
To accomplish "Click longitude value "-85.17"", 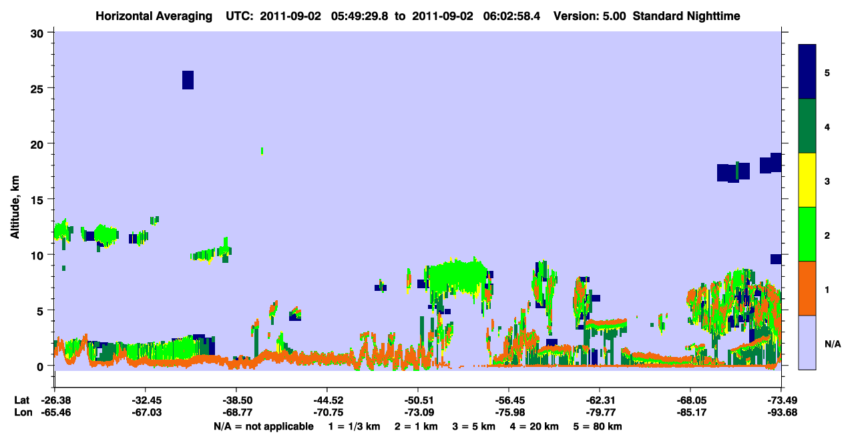I will (x=690, y=413).
